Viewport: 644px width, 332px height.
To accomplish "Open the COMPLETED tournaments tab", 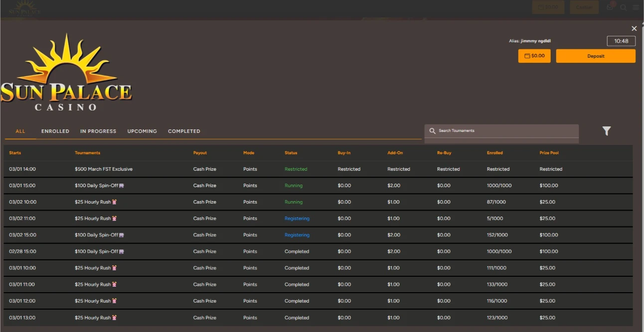I will tap(184, 131).
